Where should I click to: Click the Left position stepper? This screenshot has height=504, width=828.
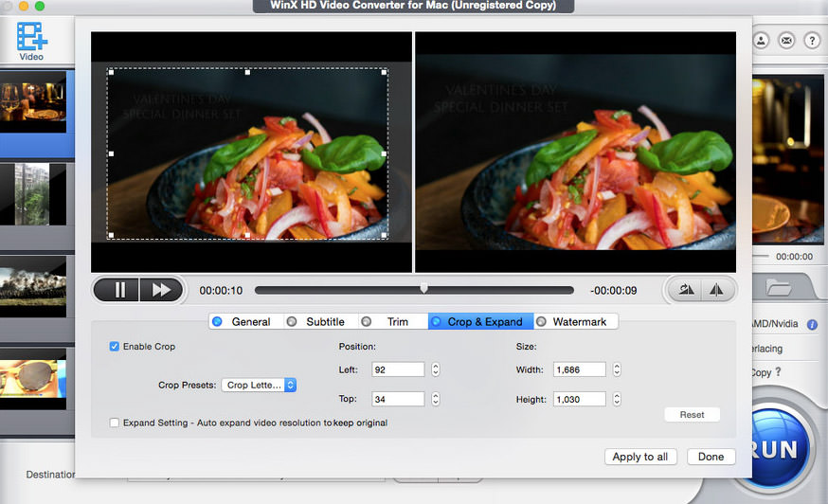point(436,369)
